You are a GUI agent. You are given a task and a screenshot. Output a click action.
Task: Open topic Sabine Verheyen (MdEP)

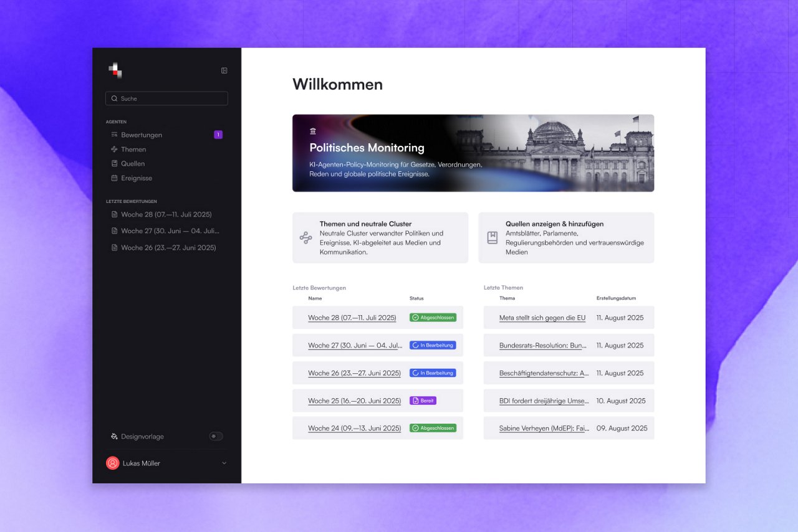pyautogui.click(x=544, y=428)
